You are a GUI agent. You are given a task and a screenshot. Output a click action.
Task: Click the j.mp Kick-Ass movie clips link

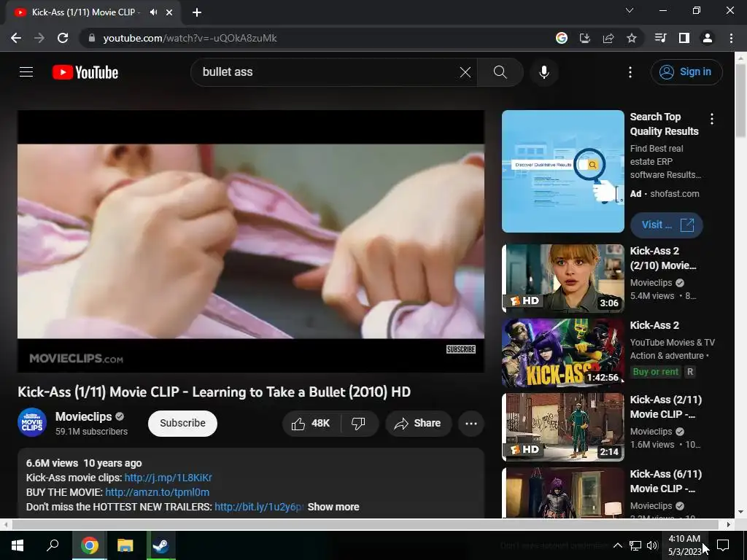click(x=169, y=478)
